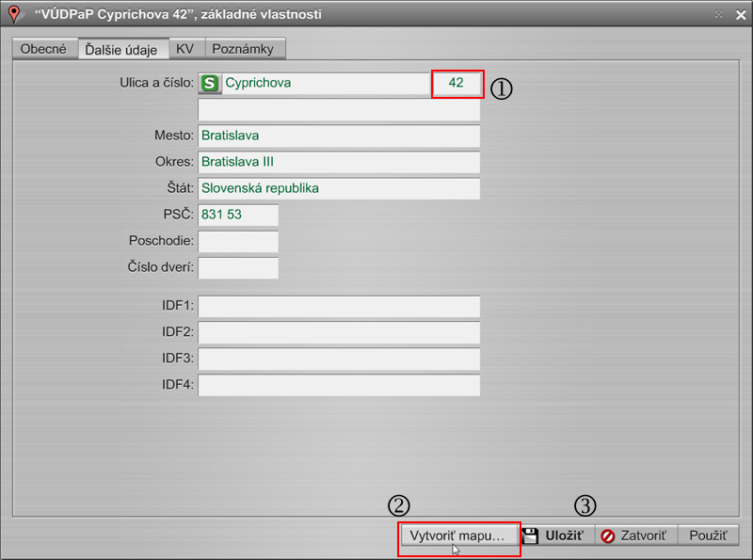Select the Ďalšie údaje tab
753x560 pixels.
(x=121, y=49)
